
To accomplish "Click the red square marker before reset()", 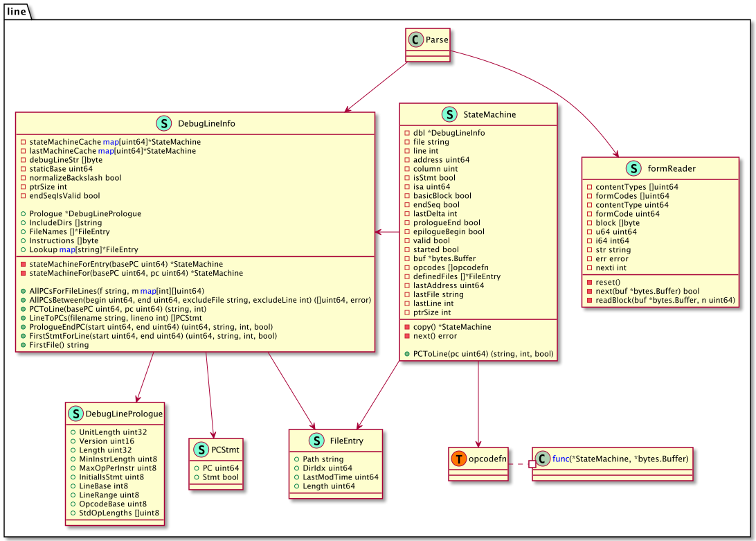I will pyautogui.click(x=588, y=282).
